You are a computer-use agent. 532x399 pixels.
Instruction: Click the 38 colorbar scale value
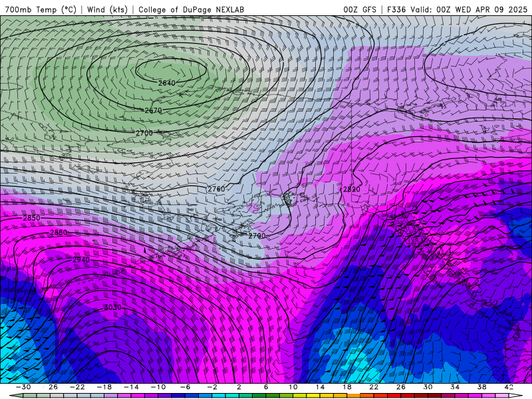point(481,387)
